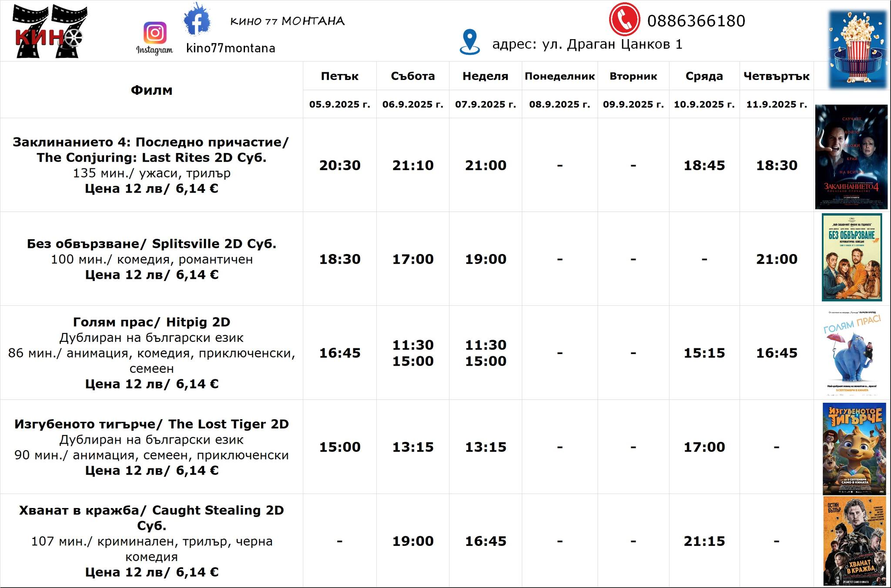Screen dimensions: 891x588
Task: Select the Петък column header
Action: [x=340, y=76]
